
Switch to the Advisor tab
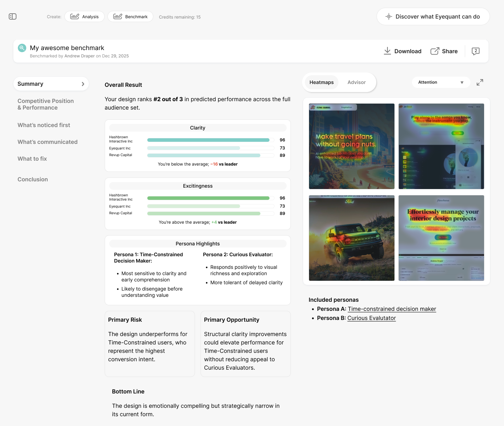coord(357,82)
